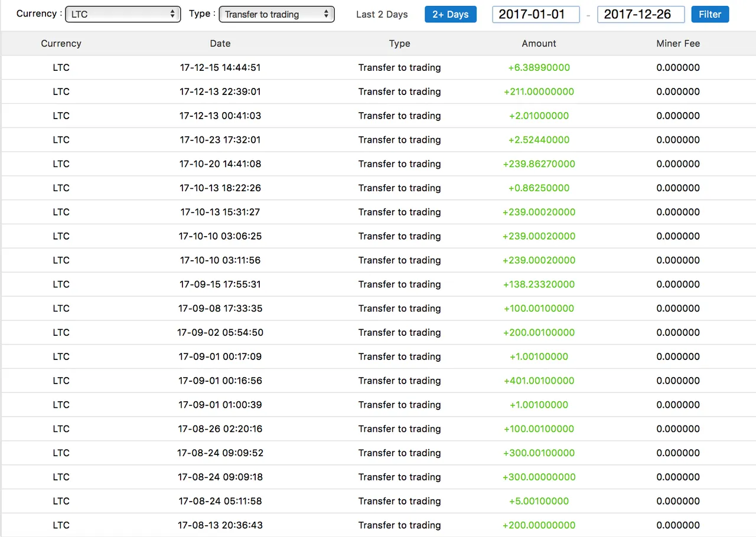Click the end date field 2017-12-26
756x537 pixels.
tap(641, 14)
